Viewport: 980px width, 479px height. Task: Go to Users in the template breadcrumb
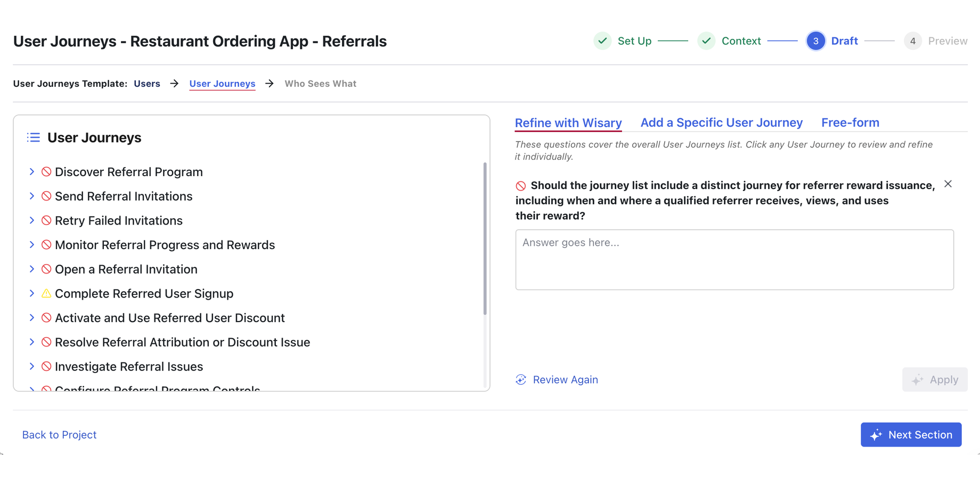pyautogui.click(x=147, y=84)
